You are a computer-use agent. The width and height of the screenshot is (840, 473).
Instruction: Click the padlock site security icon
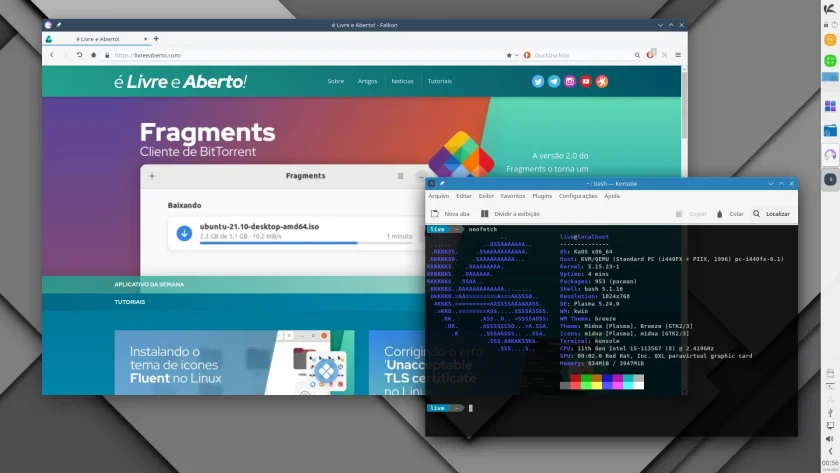click(107, 55)
